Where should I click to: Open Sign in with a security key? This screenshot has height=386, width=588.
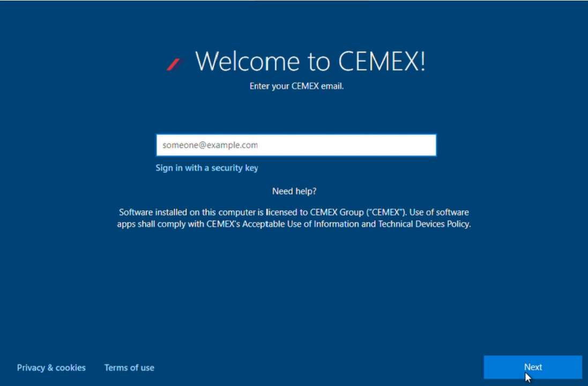[206, 168]
